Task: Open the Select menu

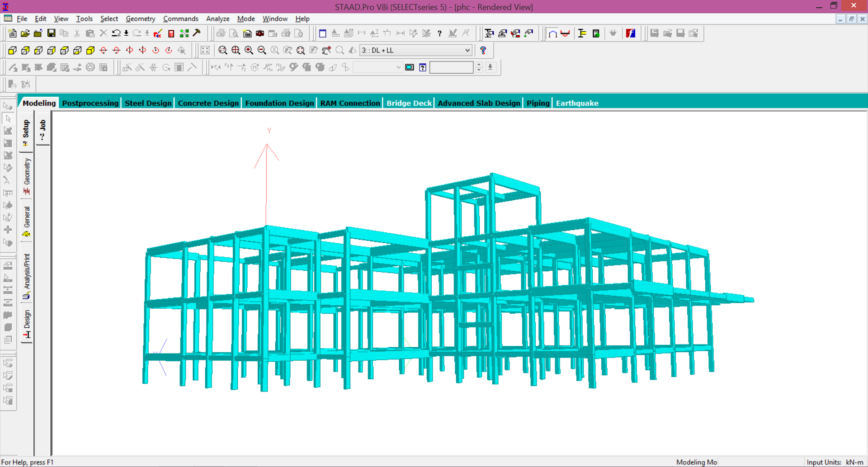Action: pyautogui.click(x=109, y=19)
